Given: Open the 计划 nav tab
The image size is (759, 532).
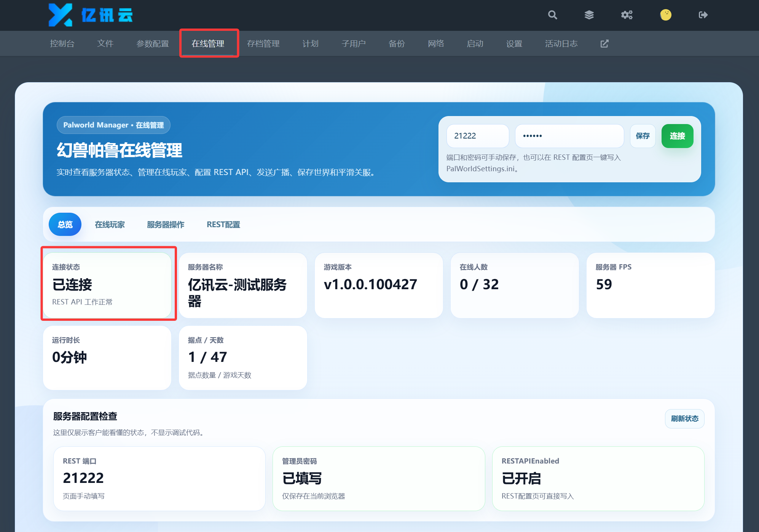Looking at the screenshot, I should (311, 44).
